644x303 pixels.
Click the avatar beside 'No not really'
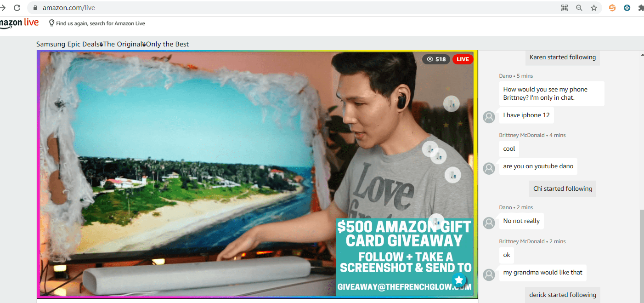pos(489,223)
